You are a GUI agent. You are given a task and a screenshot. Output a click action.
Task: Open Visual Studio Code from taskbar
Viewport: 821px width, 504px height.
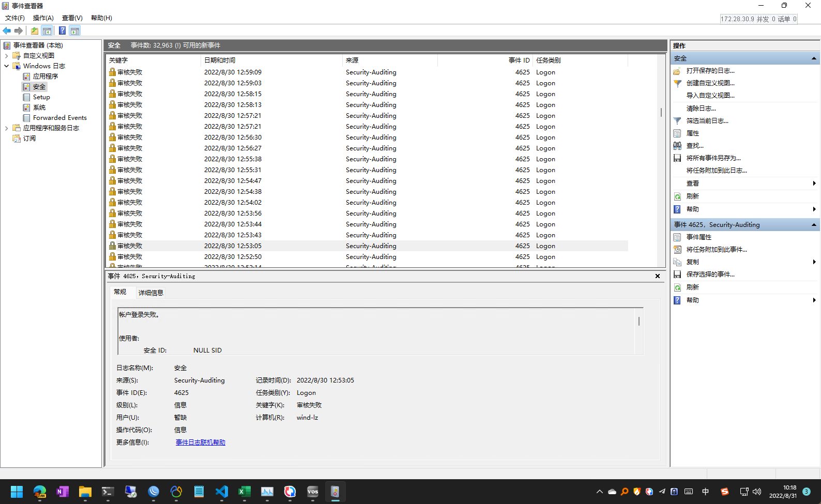coord(222,492)
